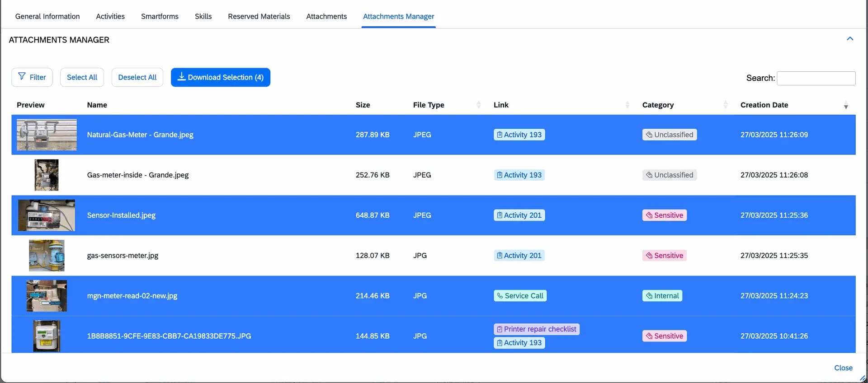Open 1B8B8851 JPG image thumbnail

click(47, 336)
